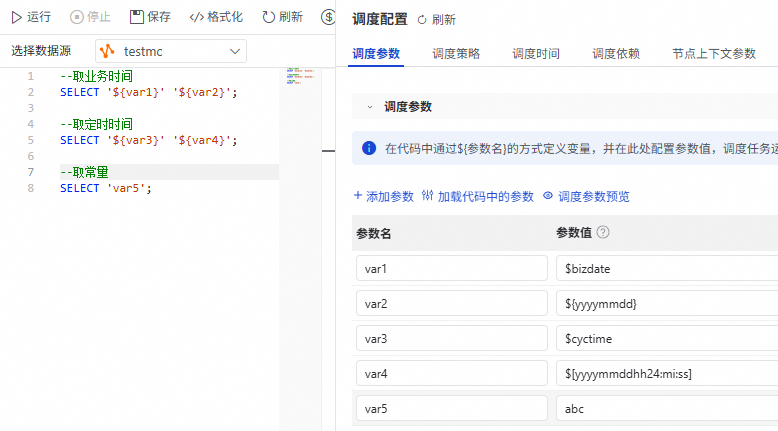Screen dimensions: 778x431
Task: Click code line '--取定时时间'
Action: (x=96, y=124)
